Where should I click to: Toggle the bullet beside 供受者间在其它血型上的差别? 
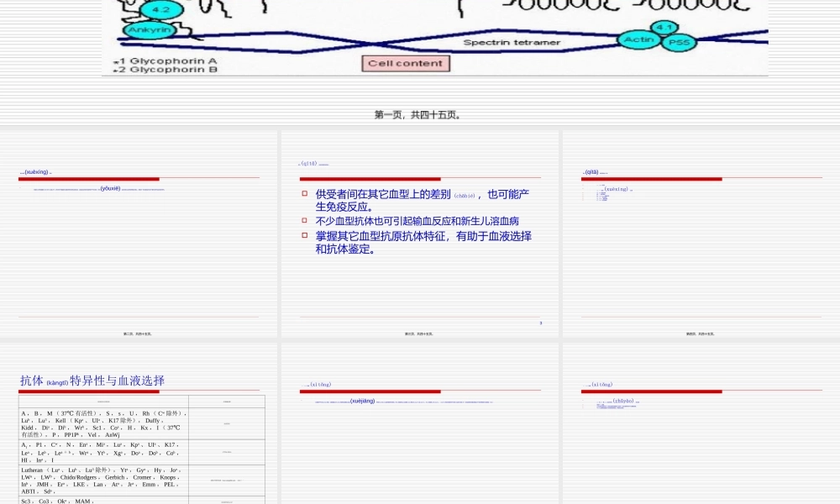303,194
